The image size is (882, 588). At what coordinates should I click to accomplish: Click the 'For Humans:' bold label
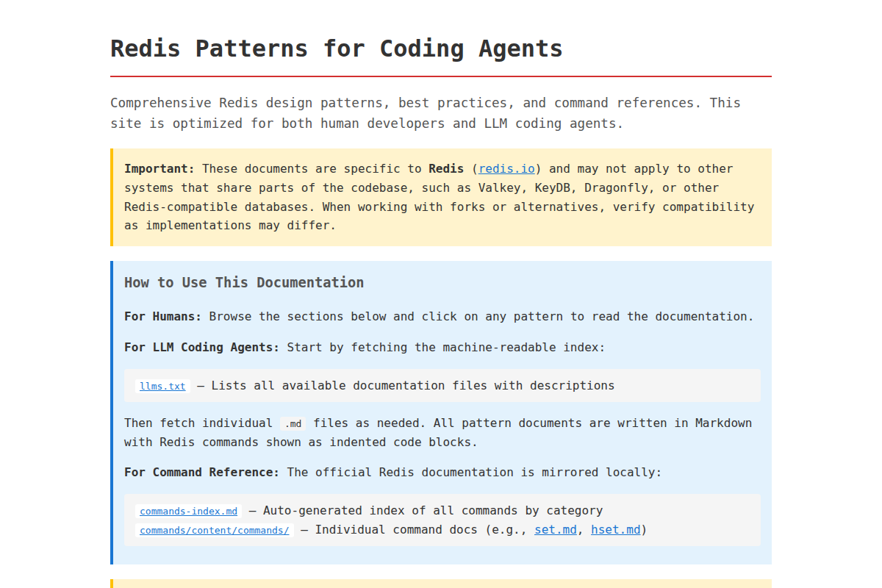(163, 316)
